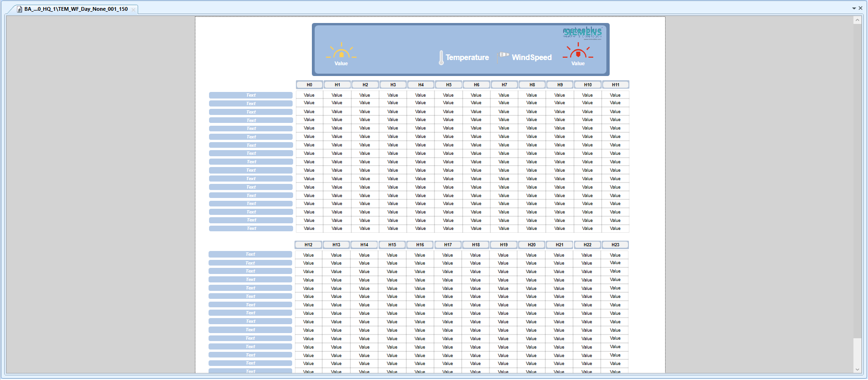Click the H6 column header
The image size is (868, 380).
[x=476, y=85]
